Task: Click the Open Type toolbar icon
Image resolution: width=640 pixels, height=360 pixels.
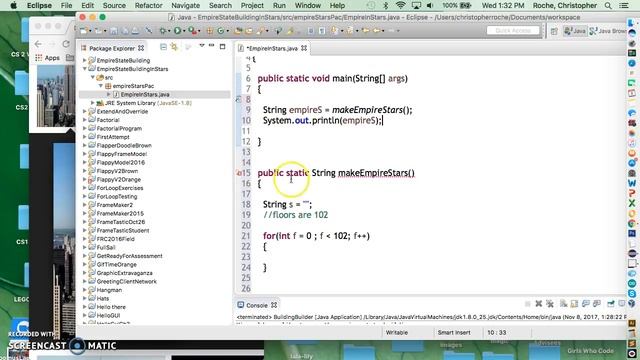Action: (238, 31)
